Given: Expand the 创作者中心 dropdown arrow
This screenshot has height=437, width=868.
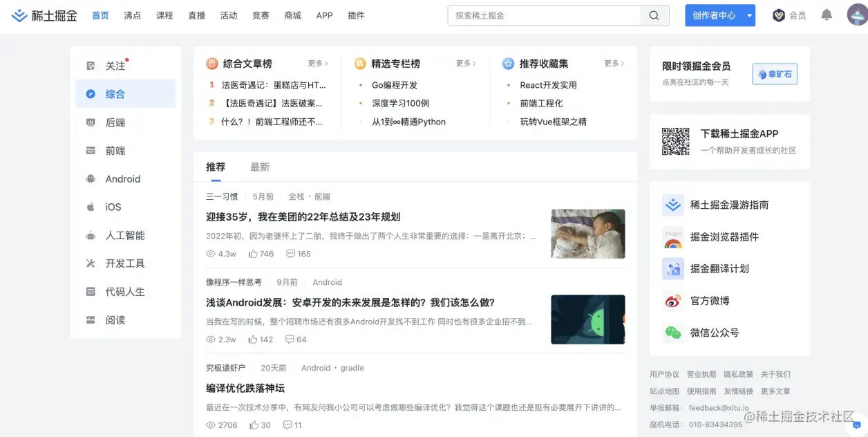Looking at the screenshot, I should pos(750,15).
